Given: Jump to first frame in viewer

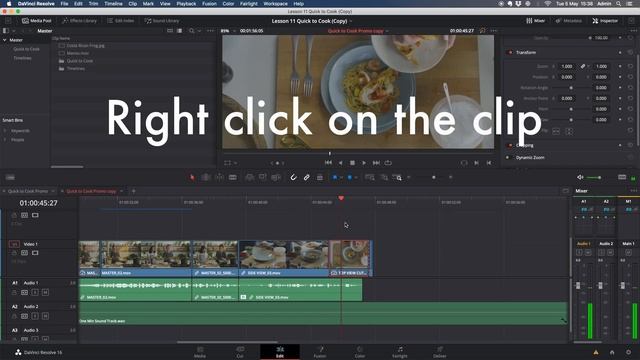Looking at the screenshot, I should (328, 162).
